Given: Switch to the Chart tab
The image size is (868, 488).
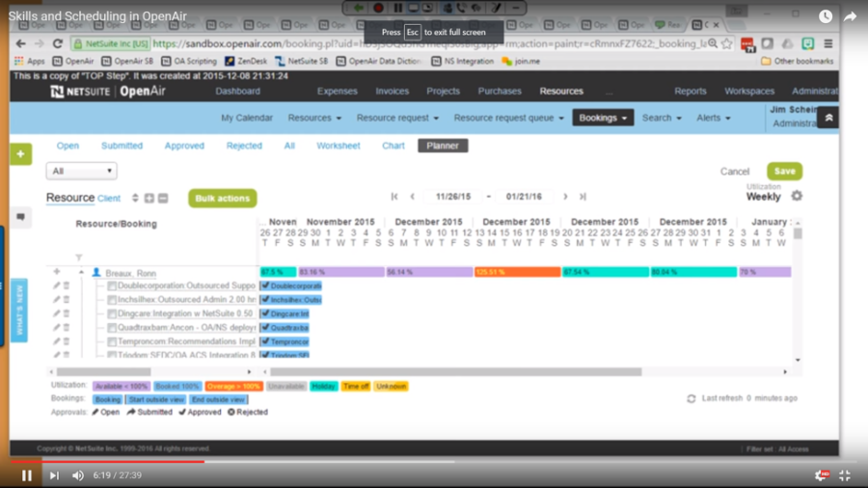Looking at the screenshot, I should click(x=393, y=146).
